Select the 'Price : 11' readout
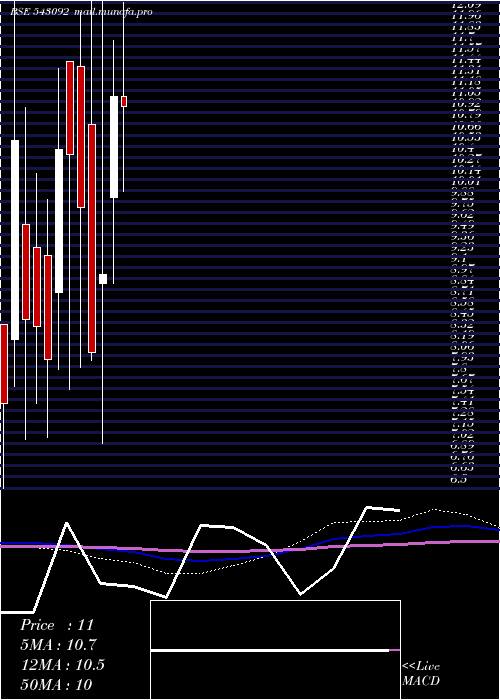Screen dimensions: 500x700 point(57,625)
